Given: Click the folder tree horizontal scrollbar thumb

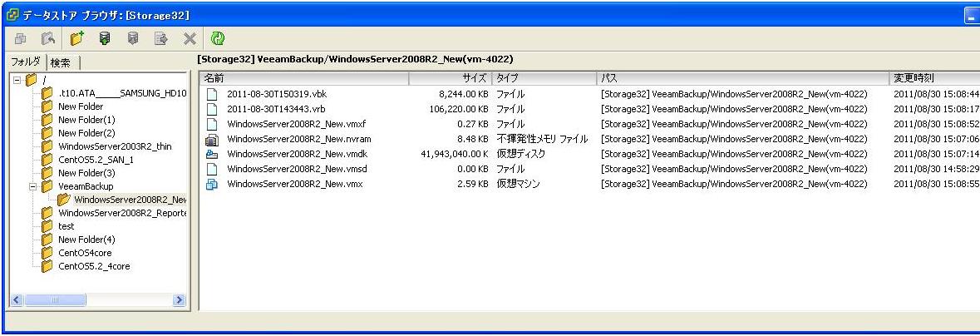Looking at the screenshot, I should click(56, 300).
